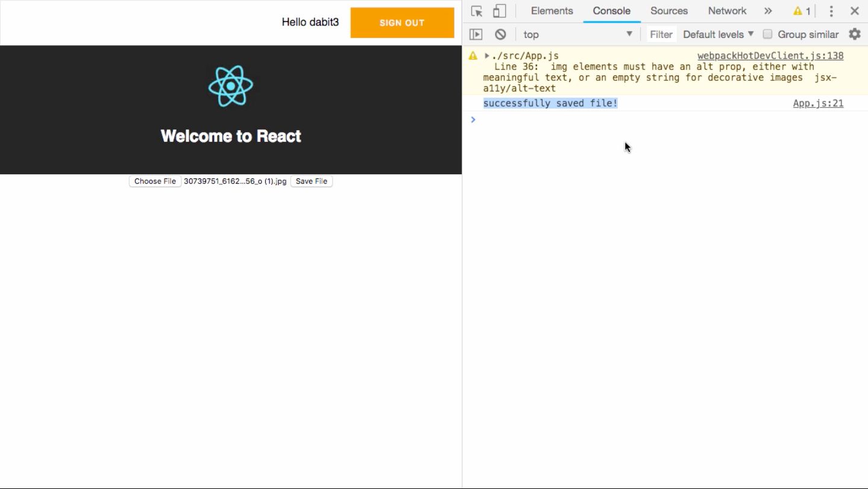Switch to the Elements tab
Image resolution: width=868 pixels, height=489 pixels.
552,11
